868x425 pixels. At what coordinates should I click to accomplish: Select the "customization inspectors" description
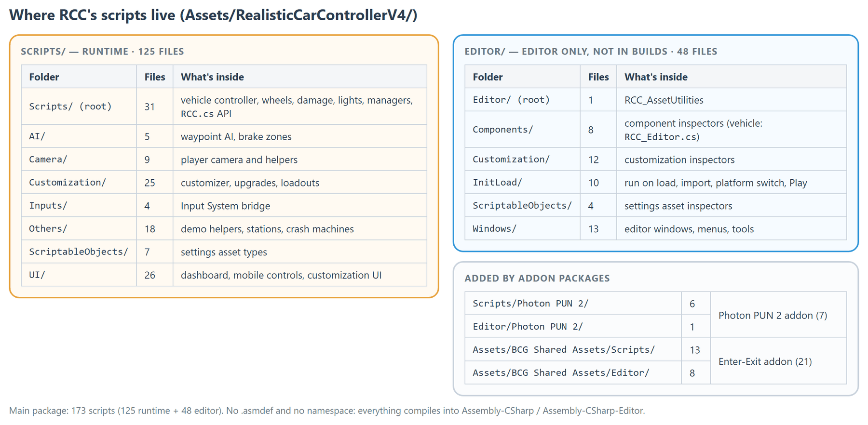click(x=679, y=159)
